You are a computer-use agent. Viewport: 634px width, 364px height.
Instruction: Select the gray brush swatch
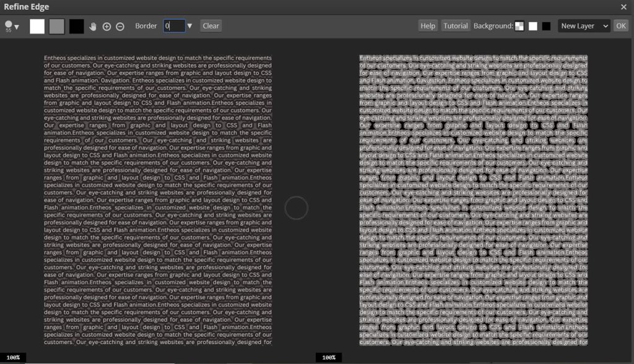[x=56, y=26]
